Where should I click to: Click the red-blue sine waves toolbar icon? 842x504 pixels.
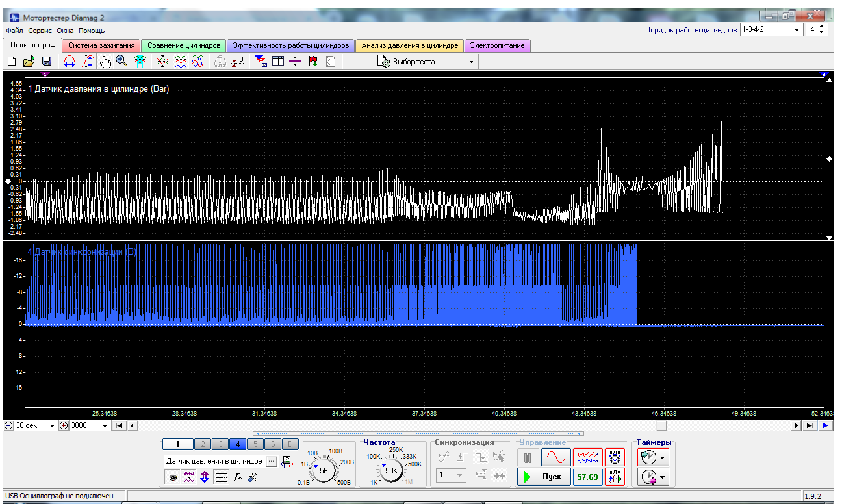(198, 61)
